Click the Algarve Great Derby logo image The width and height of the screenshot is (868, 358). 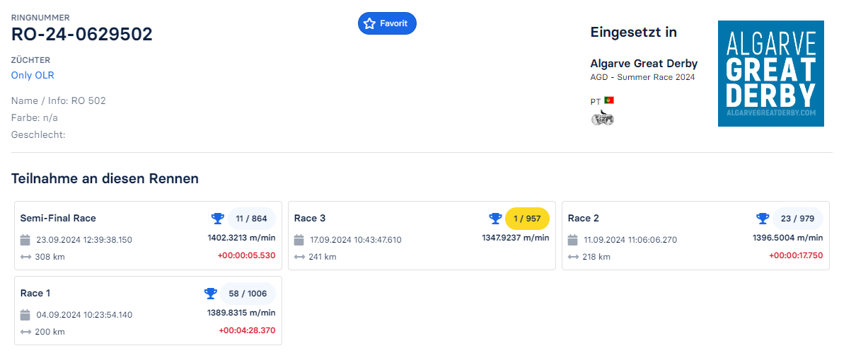click(x=771, y=74)
